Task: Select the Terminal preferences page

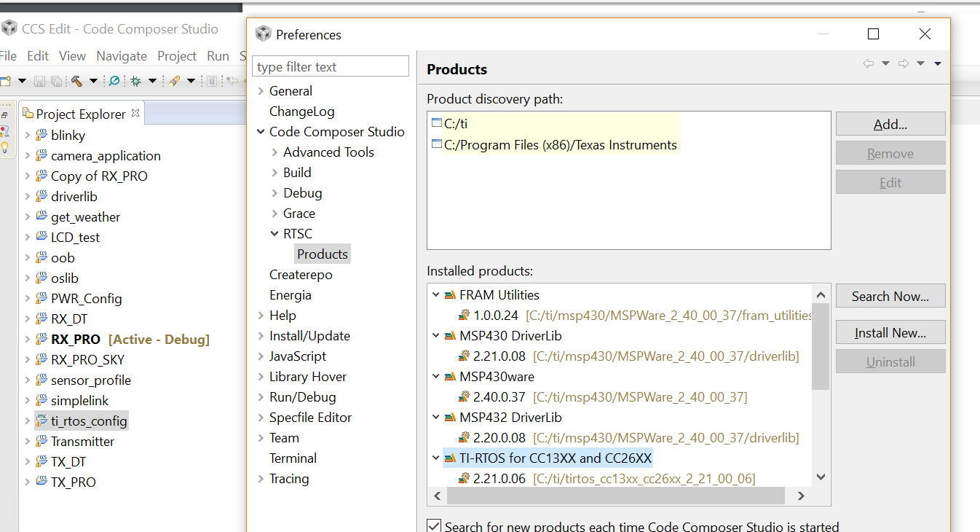Action: 293,458
